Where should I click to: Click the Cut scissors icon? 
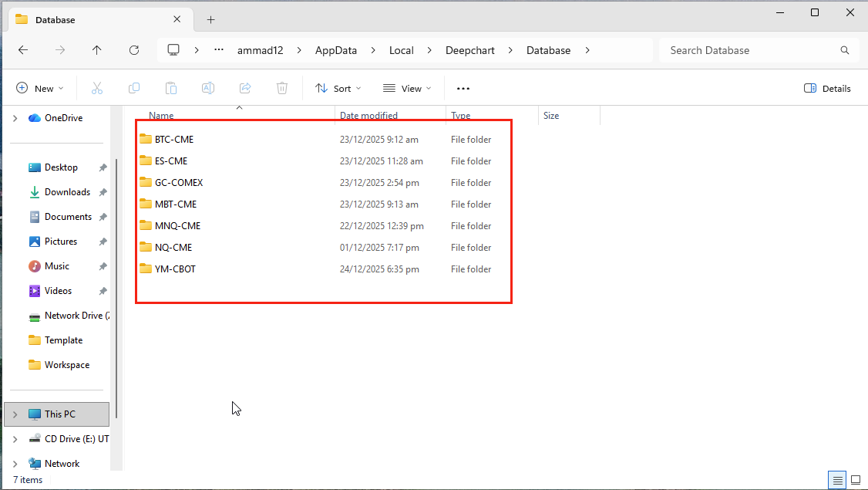coord(97,88)
